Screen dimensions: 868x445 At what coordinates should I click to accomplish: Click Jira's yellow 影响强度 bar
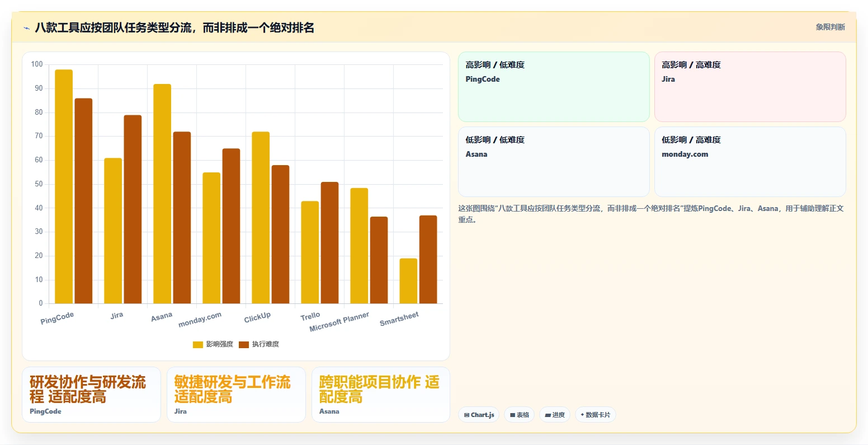(x=113, y=231)
